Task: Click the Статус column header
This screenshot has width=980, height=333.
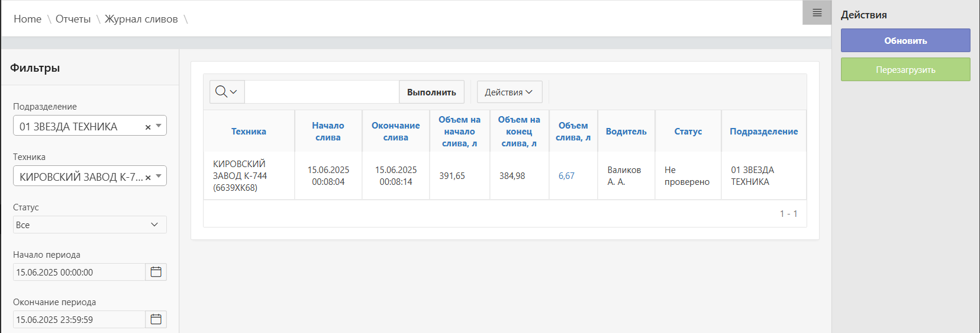Action: point(688,132)
